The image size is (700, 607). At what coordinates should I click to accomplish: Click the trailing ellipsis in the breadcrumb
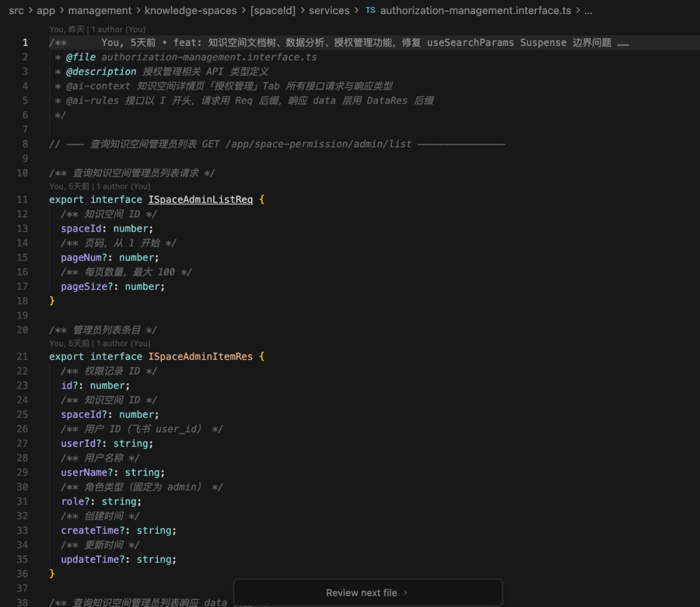(588, 10)
